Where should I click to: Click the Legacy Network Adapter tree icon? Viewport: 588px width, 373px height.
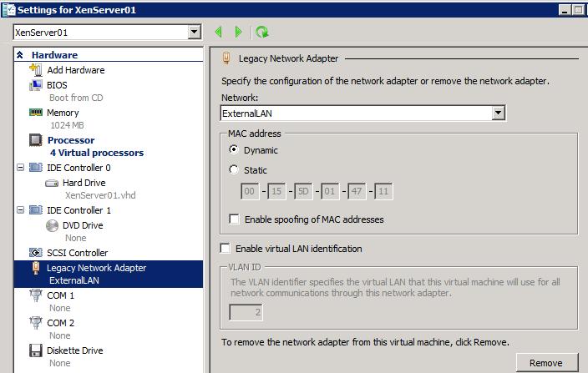tap(36, 268)
